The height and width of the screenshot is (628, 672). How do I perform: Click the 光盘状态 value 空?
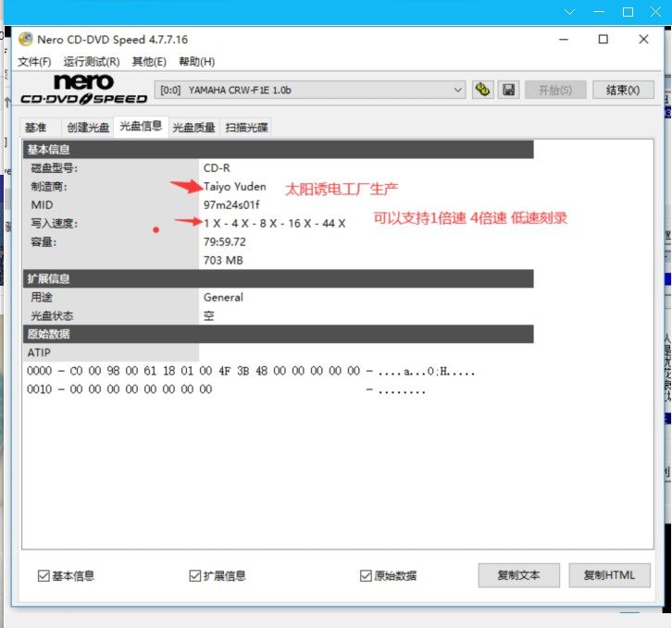tap(208, 315)
